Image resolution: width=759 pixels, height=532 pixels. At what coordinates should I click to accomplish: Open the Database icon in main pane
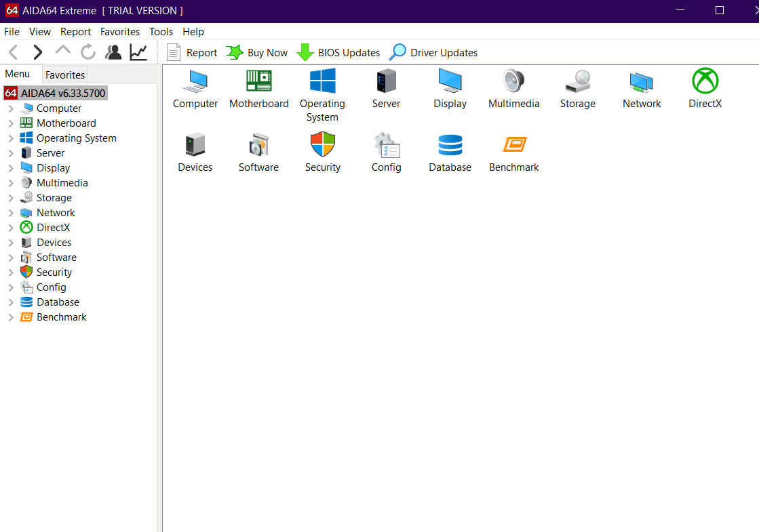[x=450, y=144]
